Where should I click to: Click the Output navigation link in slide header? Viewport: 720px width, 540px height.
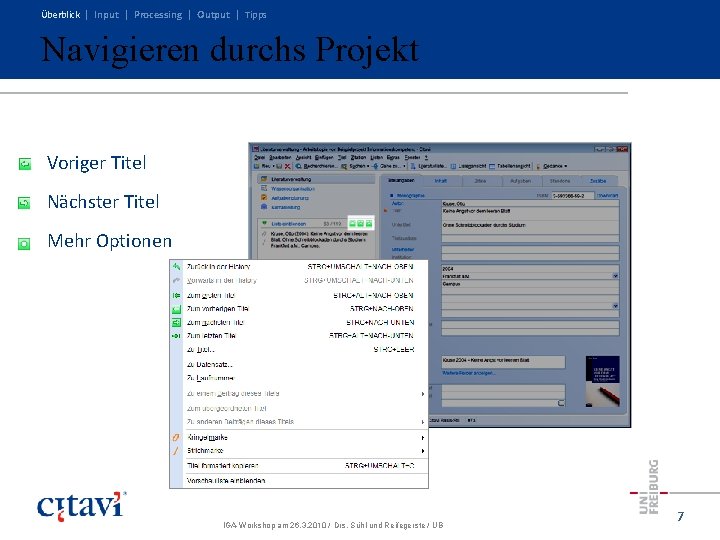pos(214,15)
